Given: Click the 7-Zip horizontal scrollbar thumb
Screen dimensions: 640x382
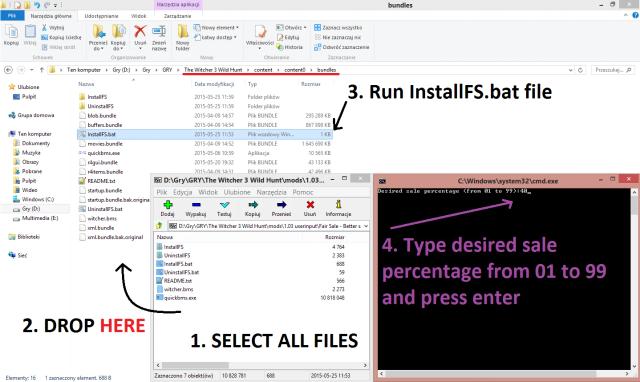Looking at the screenshot, I should 195,365.
